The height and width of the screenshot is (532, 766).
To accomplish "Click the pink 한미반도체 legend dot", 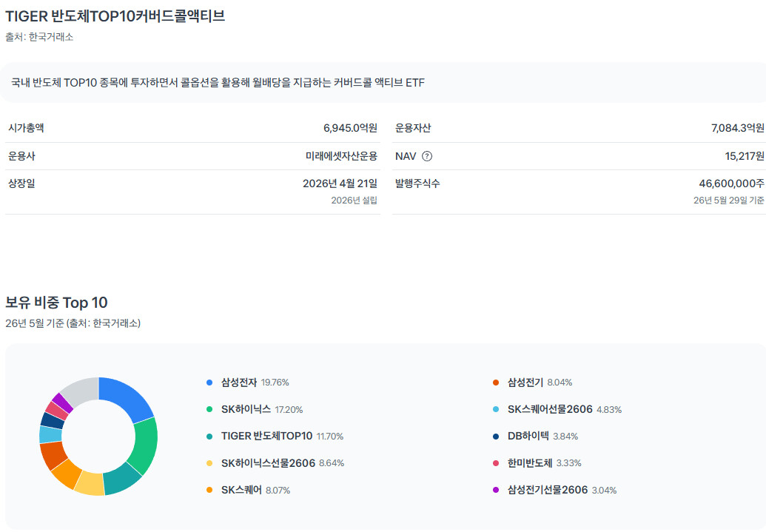I will 496,463.
